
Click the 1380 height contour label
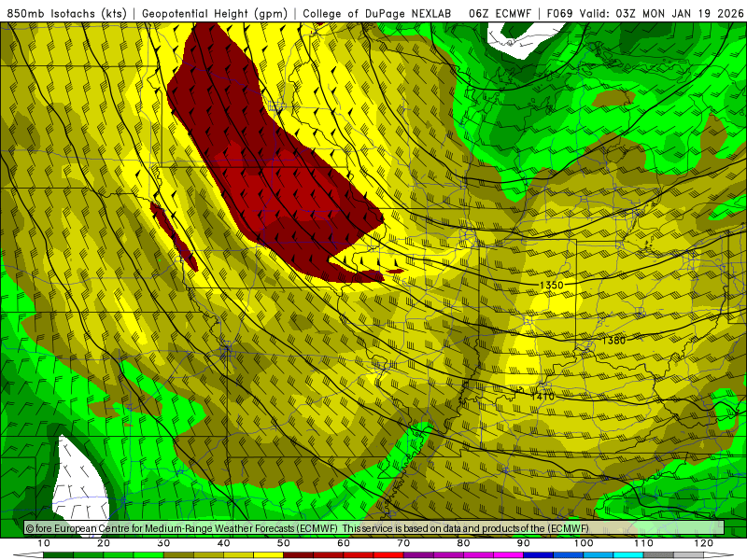click(613, 340)
